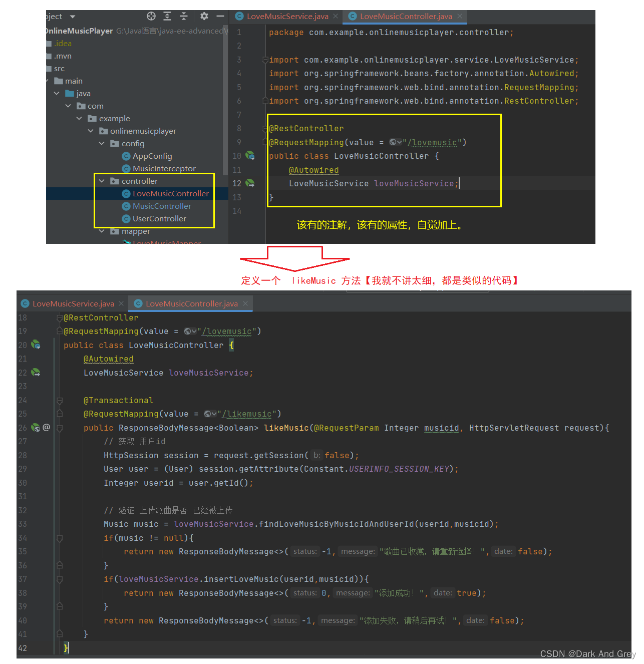
Task: Fold the imports block at line 3
Action: coord(265,60)
